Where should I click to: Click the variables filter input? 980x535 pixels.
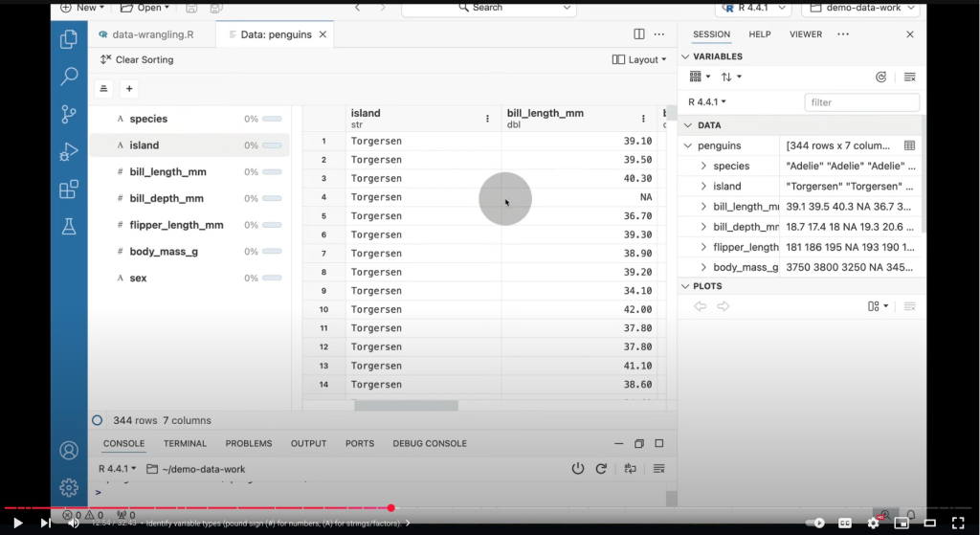click(862, 102)
